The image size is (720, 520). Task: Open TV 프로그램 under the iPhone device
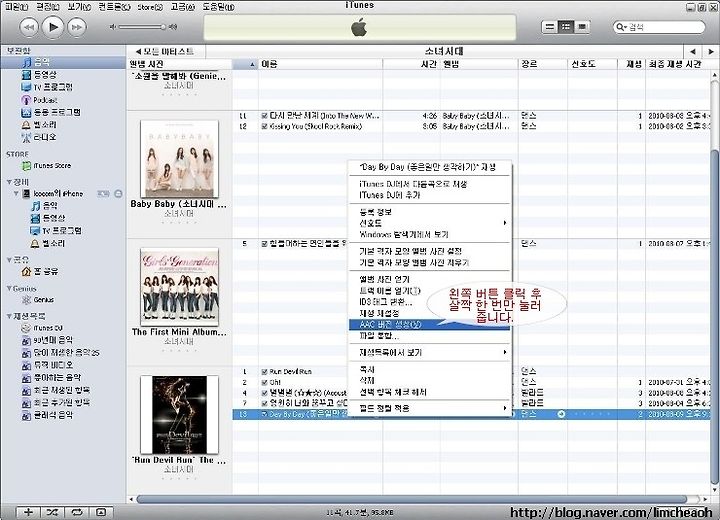click(x=62, y=231)
